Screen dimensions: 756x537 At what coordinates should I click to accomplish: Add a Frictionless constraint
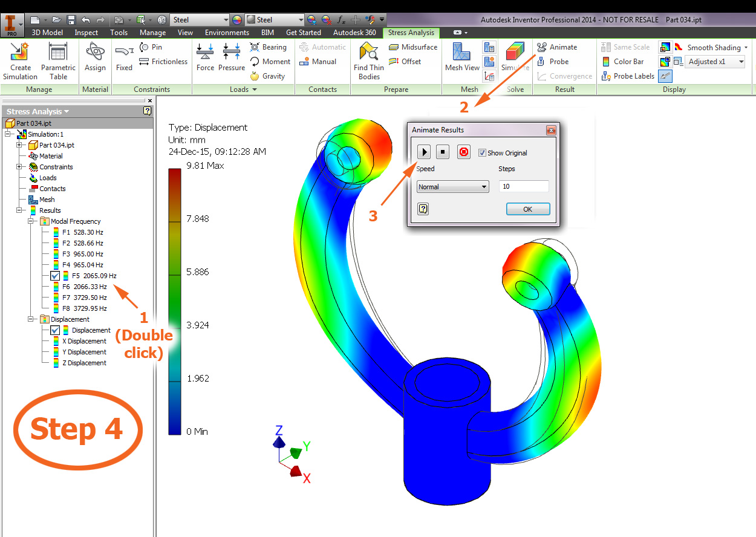click(x=163, y=62)
